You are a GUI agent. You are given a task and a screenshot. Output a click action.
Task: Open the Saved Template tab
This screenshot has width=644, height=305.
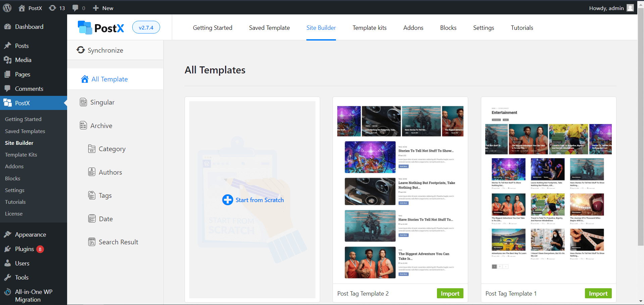click(269, 28)
